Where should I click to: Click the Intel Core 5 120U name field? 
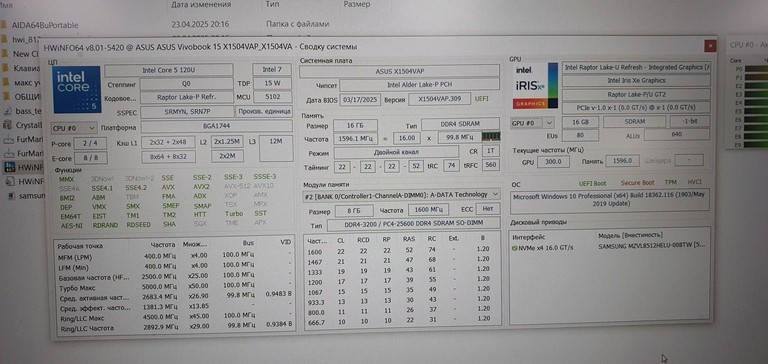pos(169,70)
